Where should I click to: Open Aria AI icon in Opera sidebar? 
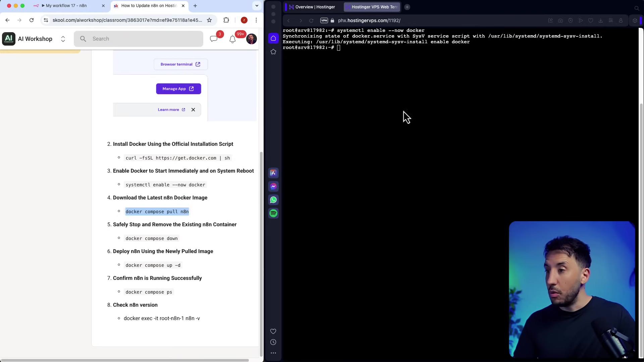[273, 173]
